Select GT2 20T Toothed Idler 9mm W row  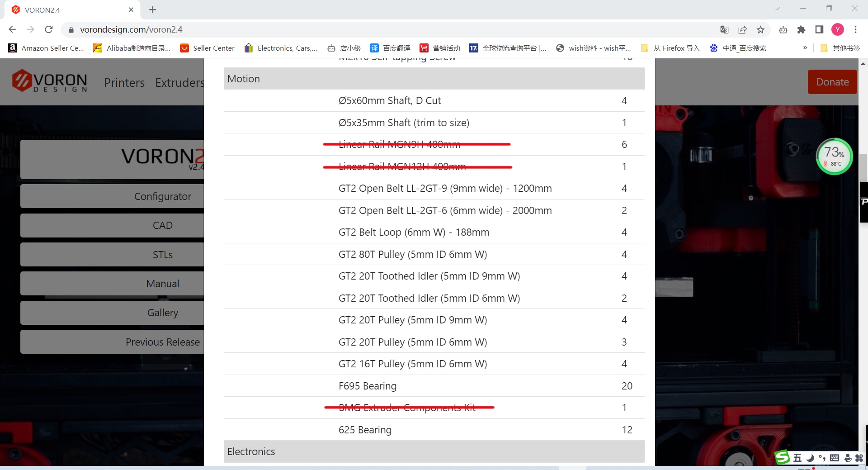[x=434, y=276]
